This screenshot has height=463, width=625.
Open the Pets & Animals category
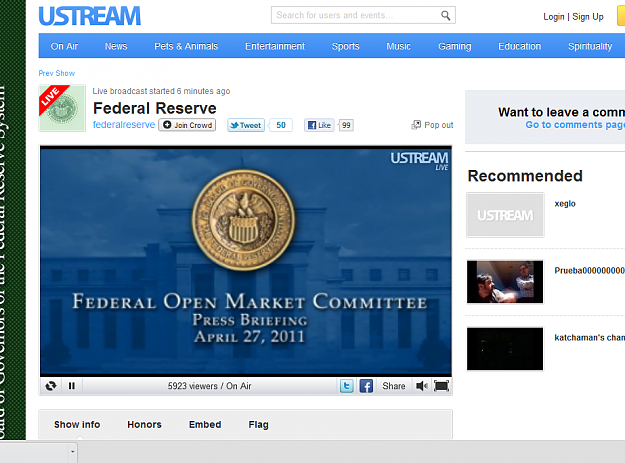(x=186, y=46)
